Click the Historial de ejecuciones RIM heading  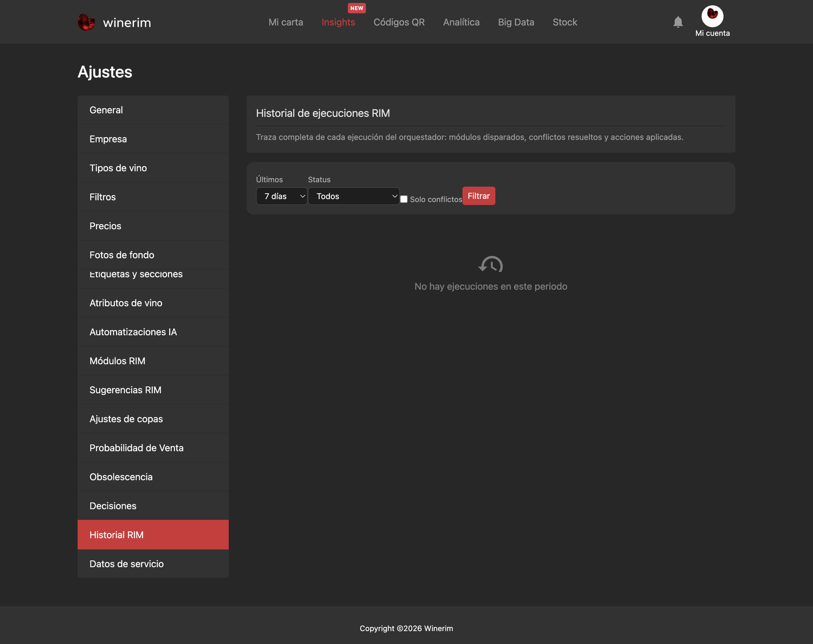[323, 113]
